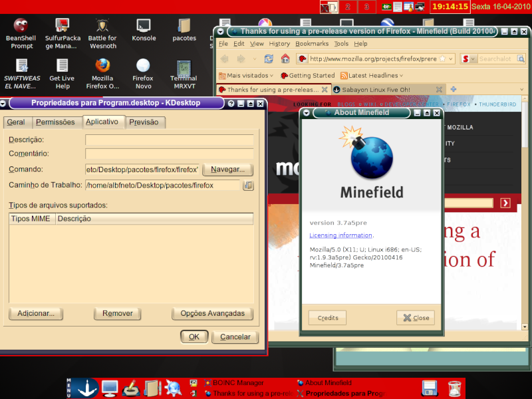This screenshot has height=399, width=532.
Task: Open Firefox window titlebar menu arrow
Action: 221,31
